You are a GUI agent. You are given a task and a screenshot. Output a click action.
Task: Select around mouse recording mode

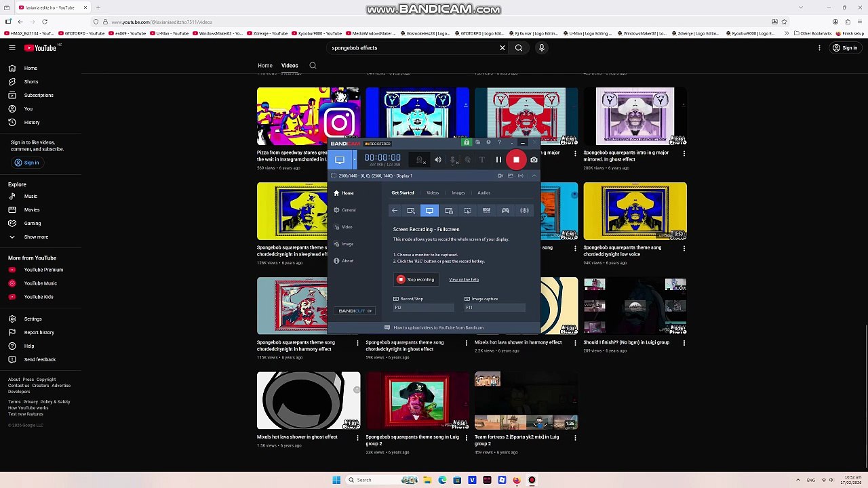pyautogui.click(x=467, y=211)
